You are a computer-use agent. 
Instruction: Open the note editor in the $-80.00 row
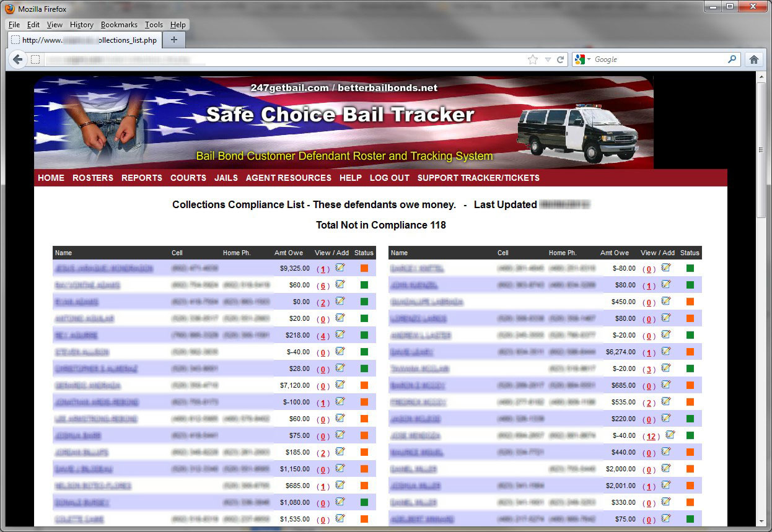tap(665, 268)
